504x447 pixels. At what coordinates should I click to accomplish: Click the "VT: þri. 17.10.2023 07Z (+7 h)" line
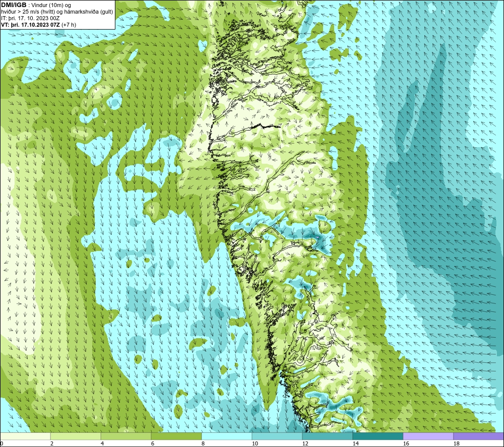point(39,25)
